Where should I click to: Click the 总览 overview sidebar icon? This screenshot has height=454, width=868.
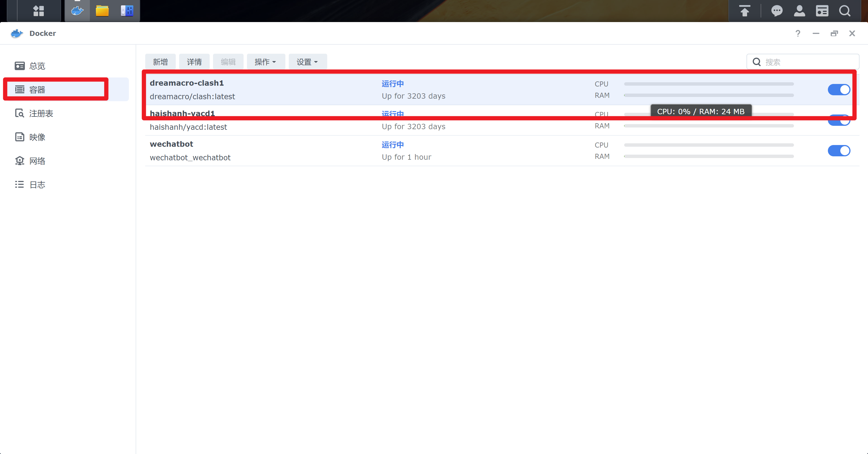(x=19, y=66)
